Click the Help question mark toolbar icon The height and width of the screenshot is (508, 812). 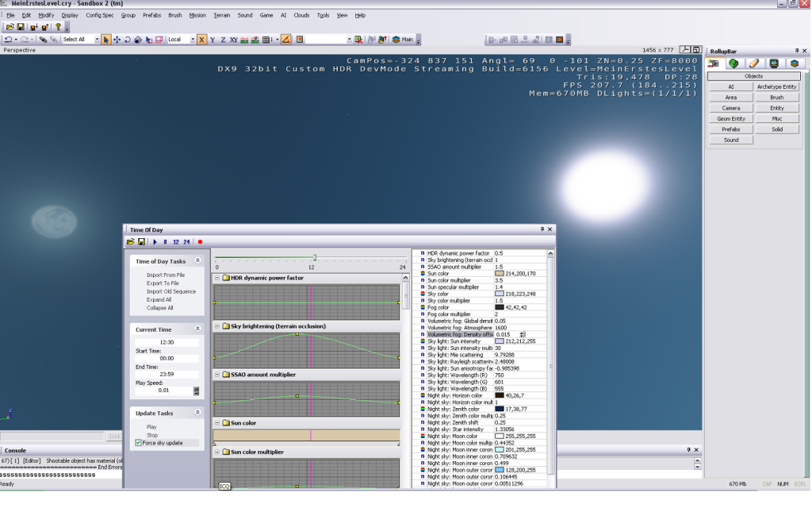58,27
